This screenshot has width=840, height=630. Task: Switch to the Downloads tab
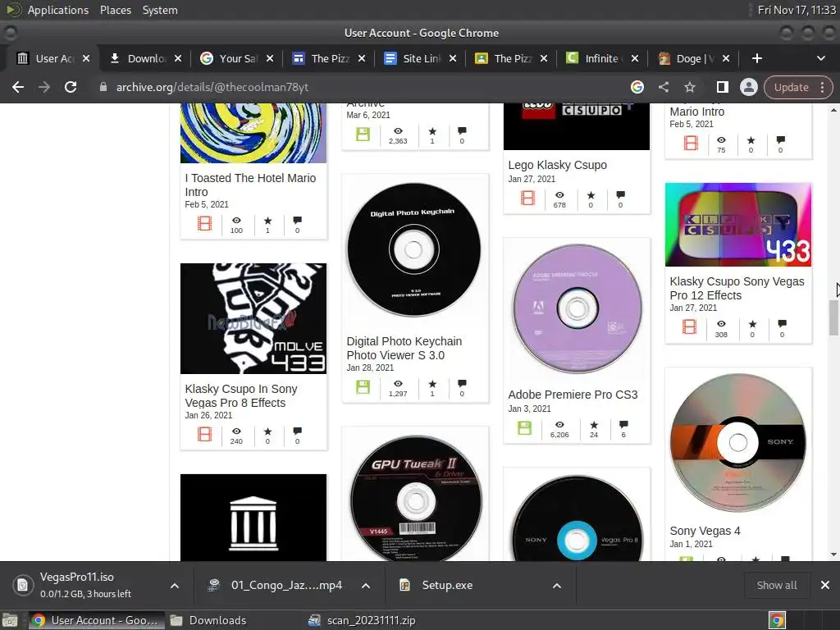145,58
